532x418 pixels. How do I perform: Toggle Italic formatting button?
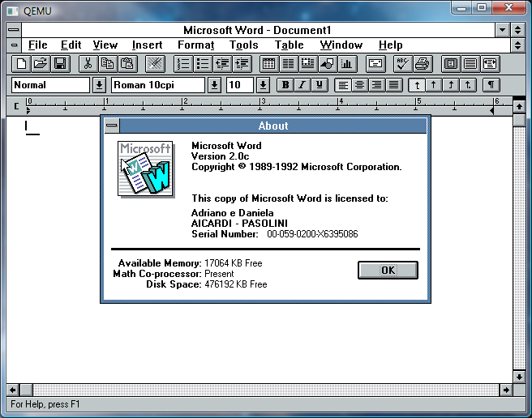(x=302, y=85)
